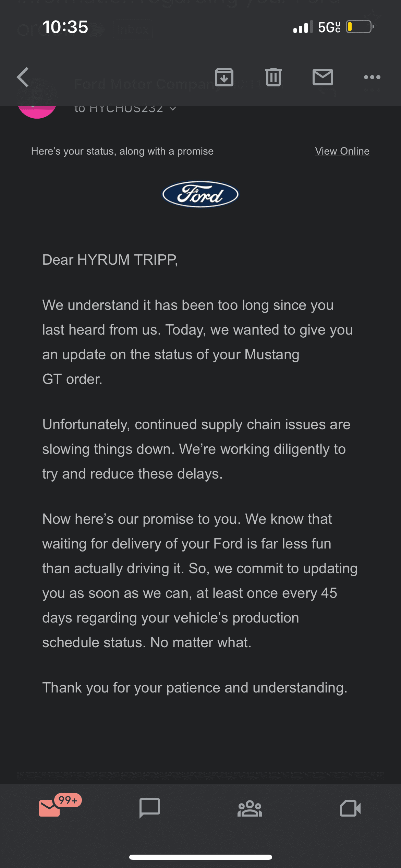The width and height of the screenshot is (401, 868).
Task: Delete the email using the trash icon
Action: 274,77
